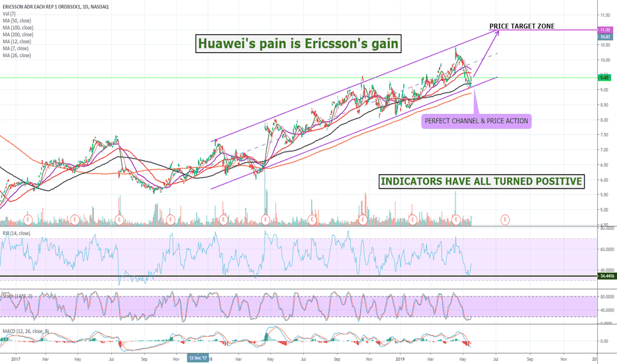Click the highlighted 12 Dec '17 date label

197,358
